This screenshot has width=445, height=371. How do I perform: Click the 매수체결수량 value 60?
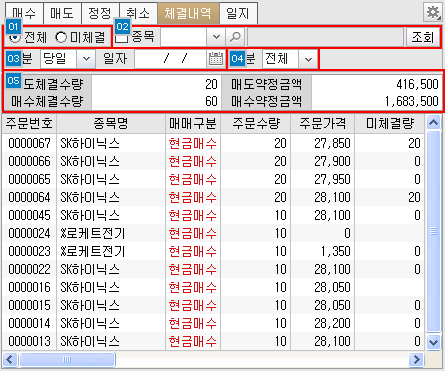pos(211,101)
